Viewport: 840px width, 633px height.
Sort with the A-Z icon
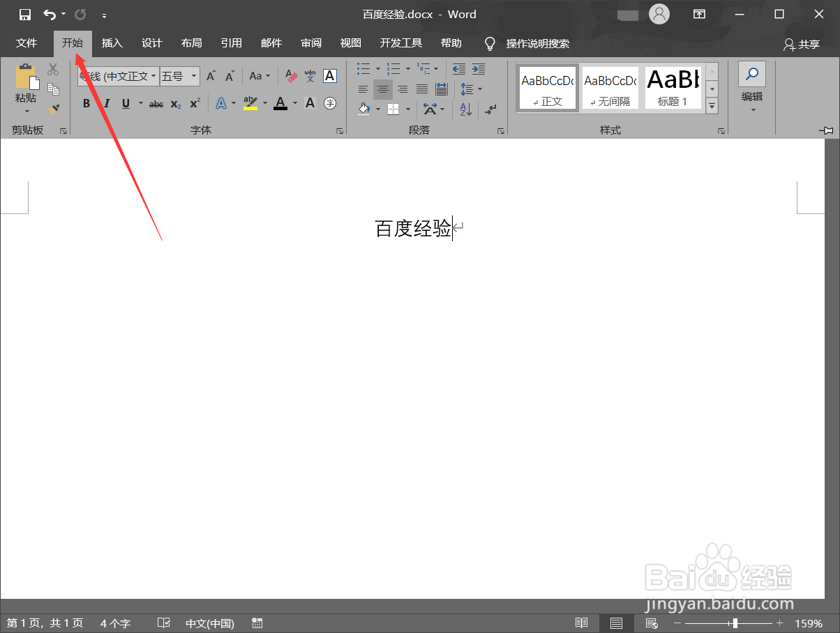[x=465, y=109]
